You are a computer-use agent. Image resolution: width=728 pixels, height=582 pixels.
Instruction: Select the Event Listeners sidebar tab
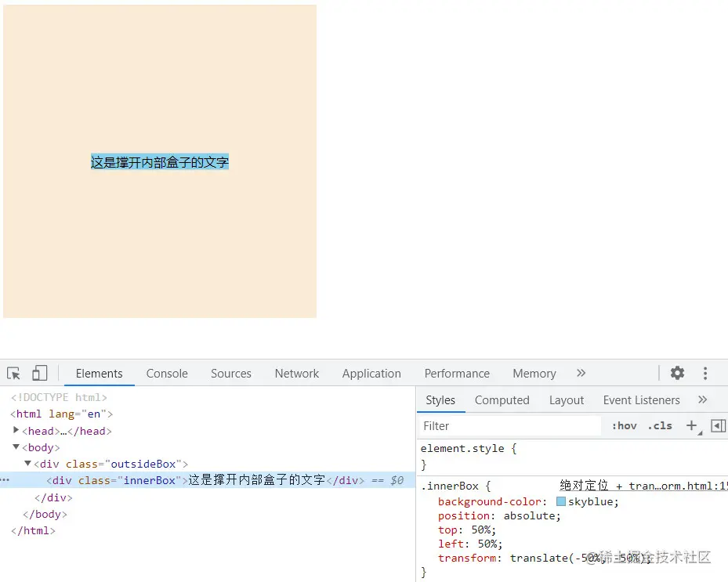tap(641, 400)
